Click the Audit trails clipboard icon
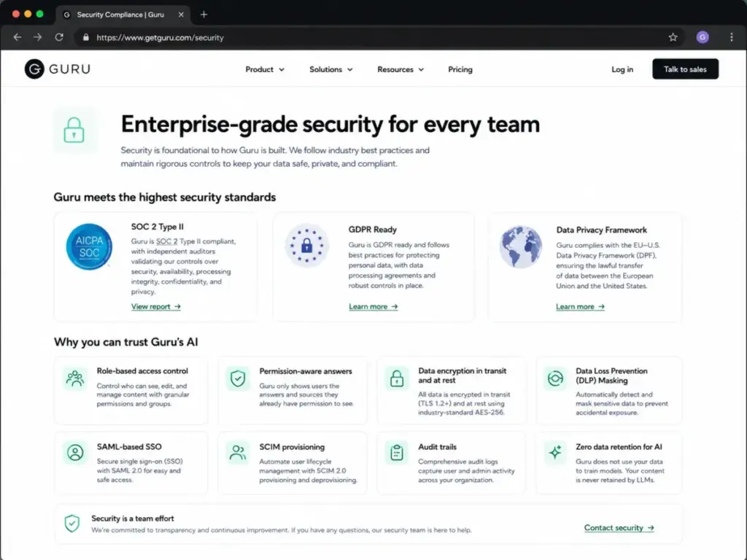This screenshot has height=560, width=747. [x=397, y=452]
